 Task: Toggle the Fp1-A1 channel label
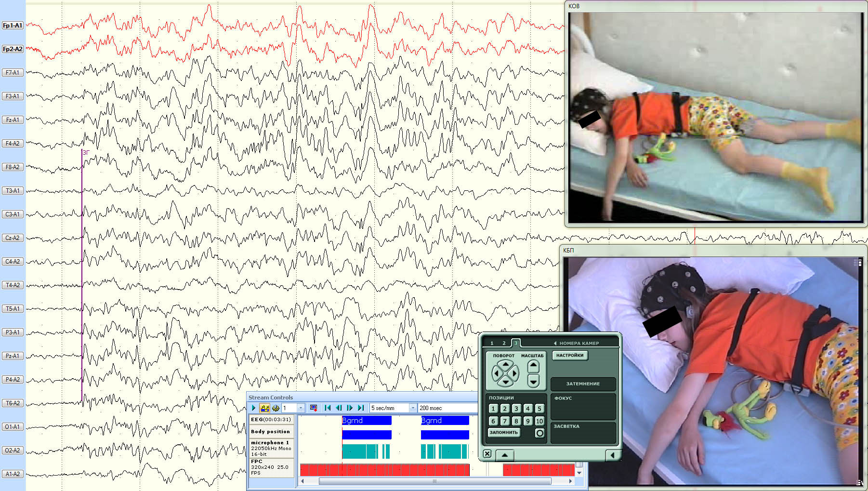(13, 26)
